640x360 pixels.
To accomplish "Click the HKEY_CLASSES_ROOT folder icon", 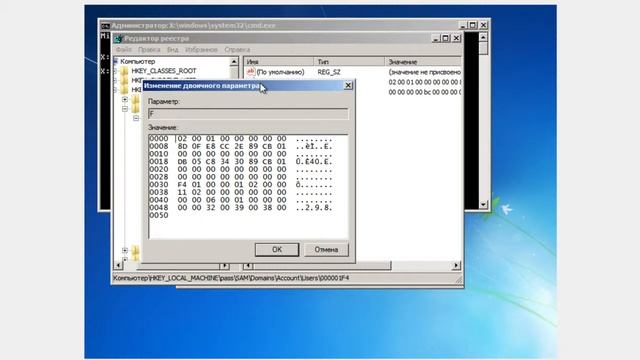I will coord(124,71).
